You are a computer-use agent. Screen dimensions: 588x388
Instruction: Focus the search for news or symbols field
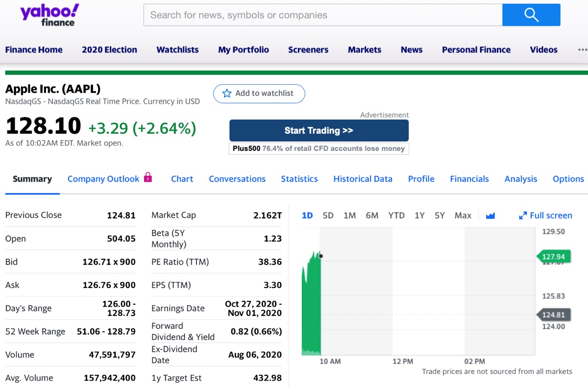(x=323, y=15)
